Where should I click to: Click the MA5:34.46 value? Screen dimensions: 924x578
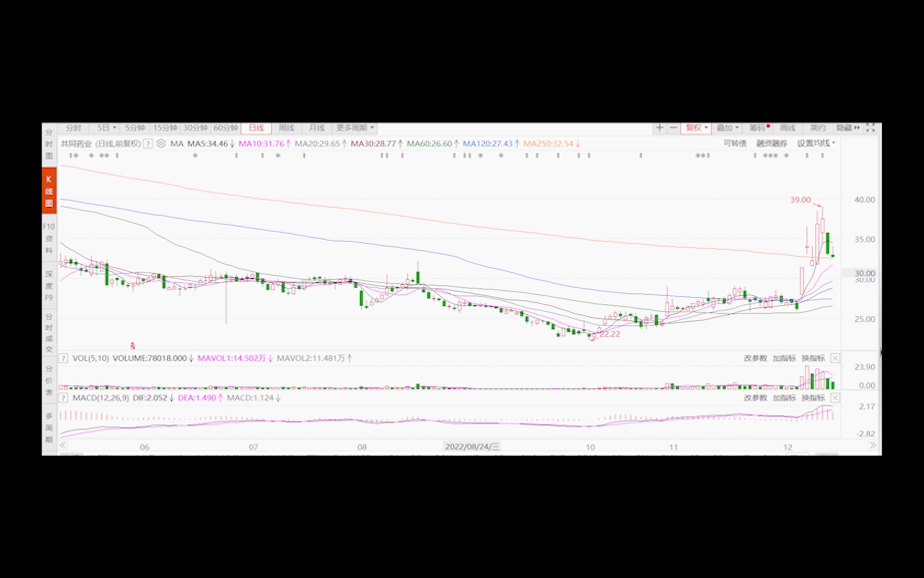tap(208, 144)
